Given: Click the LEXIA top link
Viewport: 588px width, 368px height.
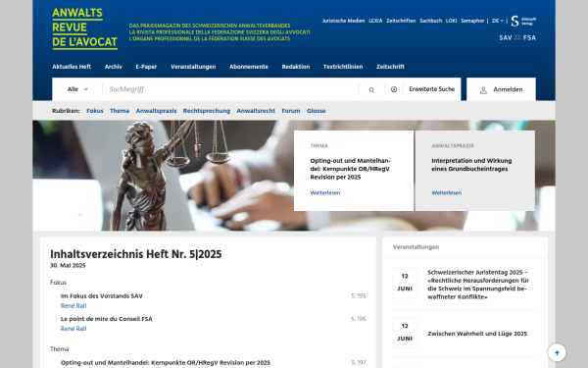Looking at the screenshot, I should 375,21.
